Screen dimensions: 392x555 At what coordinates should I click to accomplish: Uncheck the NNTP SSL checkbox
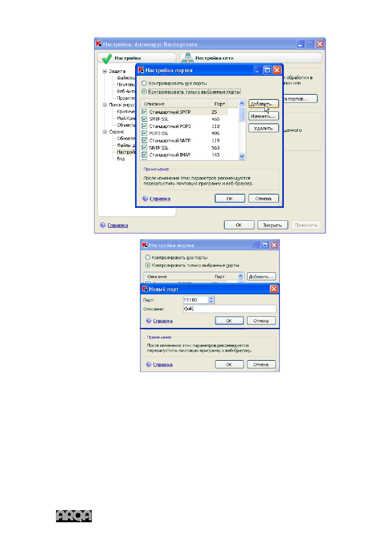pyautogui.click(x=145, y=148)
